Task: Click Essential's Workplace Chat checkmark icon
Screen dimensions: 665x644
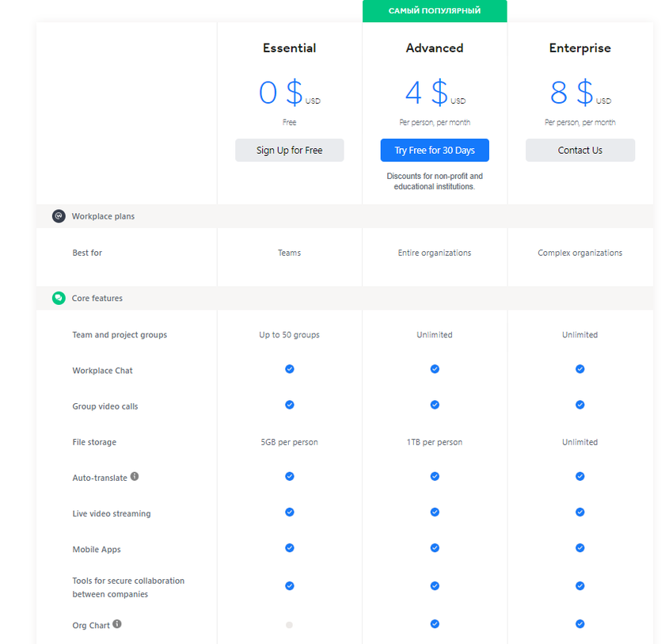Action: coord(290,369)
